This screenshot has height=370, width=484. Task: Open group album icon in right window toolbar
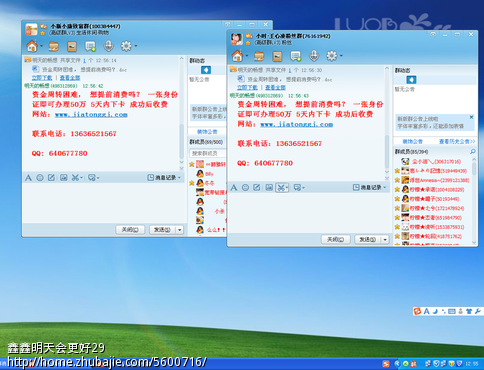[x=277, y=56]
